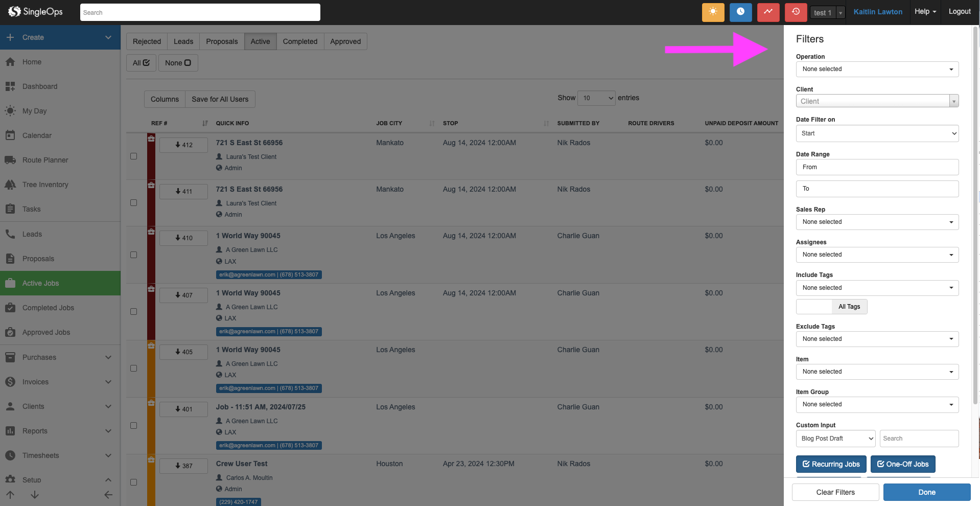Image resolution: width=980 pixels, height=506 pixels.
Task: Switch to the Proposals tab
Action: (222, 41)
